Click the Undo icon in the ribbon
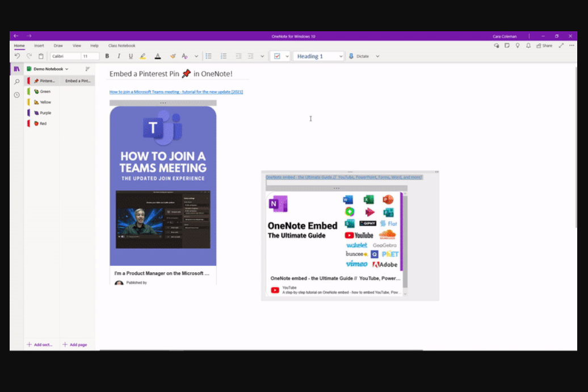Viewport: 588px width, 392px height. [x=17, y=56]
